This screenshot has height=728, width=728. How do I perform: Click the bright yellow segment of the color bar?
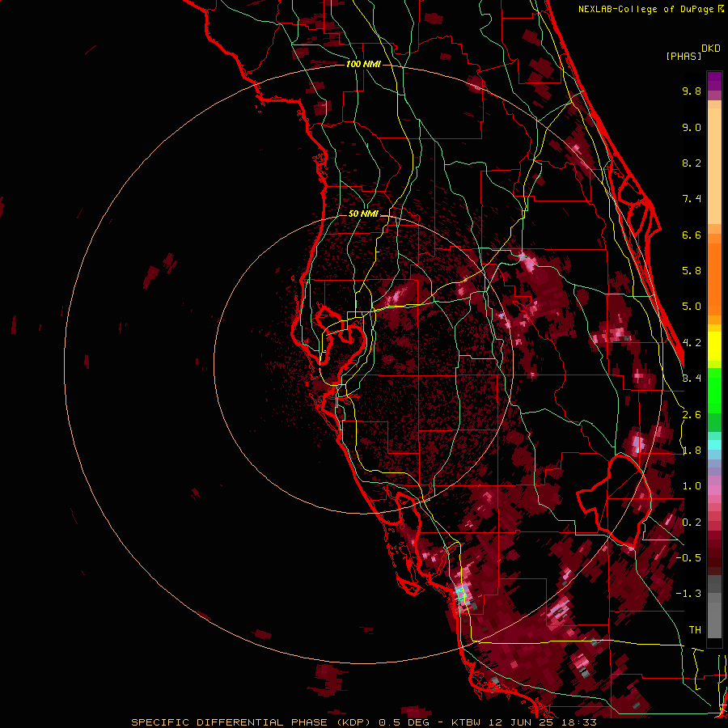[x=714, y=346]
